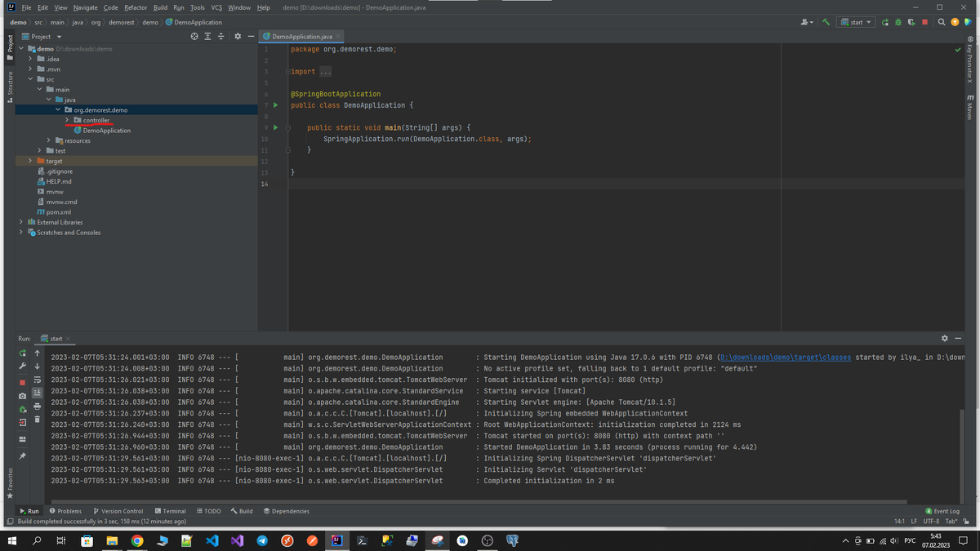This screenshot has width=980, height=551.
Task: Expand the controller package
Action: click(67, 120)
